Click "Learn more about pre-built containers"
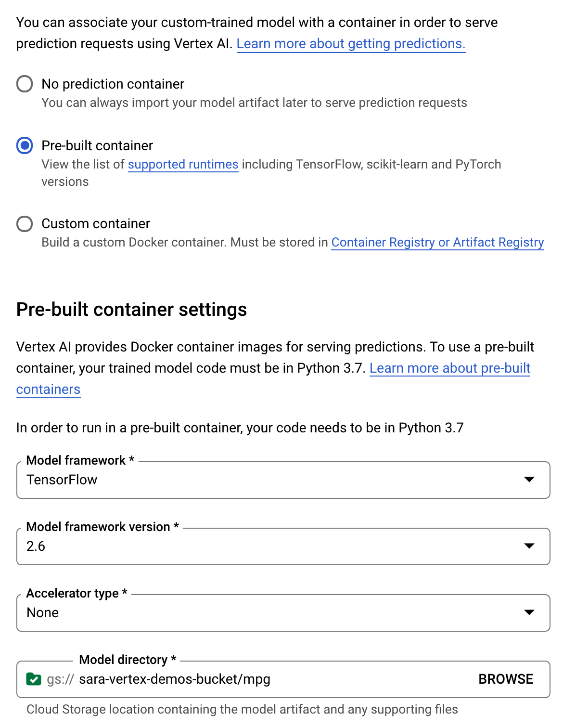This screenshot has width=563, height=728. [450, 368]
